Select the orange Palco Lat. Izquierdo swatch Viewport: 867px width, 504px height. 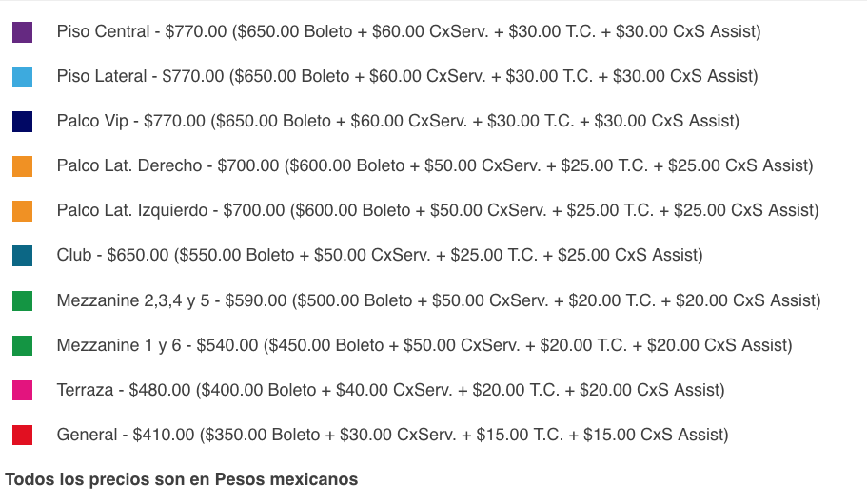click(22, 211)
